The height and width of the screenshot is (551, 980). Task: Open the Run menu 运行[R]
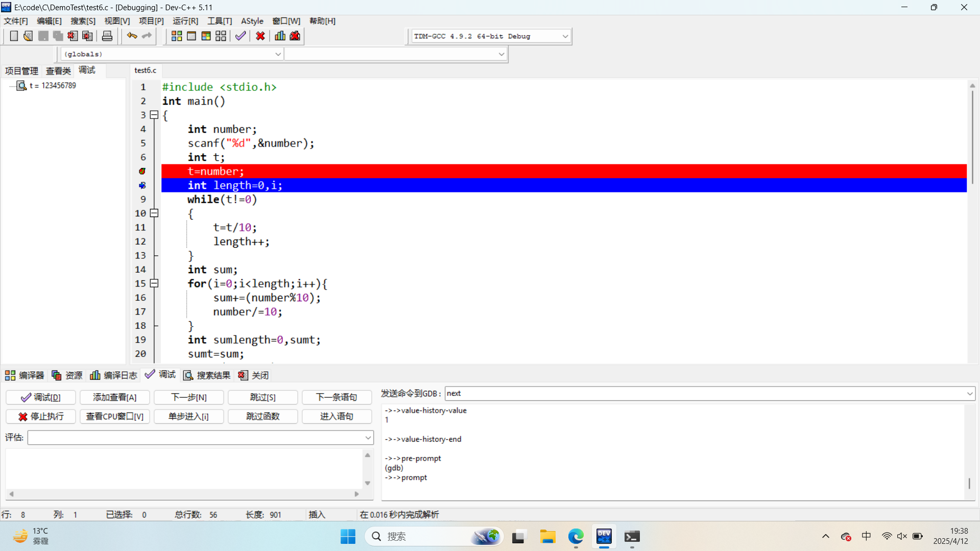pos(185,21)
